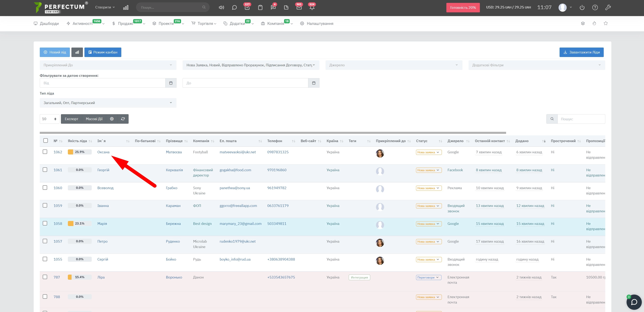This screenshot has width=644, height=312.
Task: Click 'Експорт' button
Action: tap(72, 119)
